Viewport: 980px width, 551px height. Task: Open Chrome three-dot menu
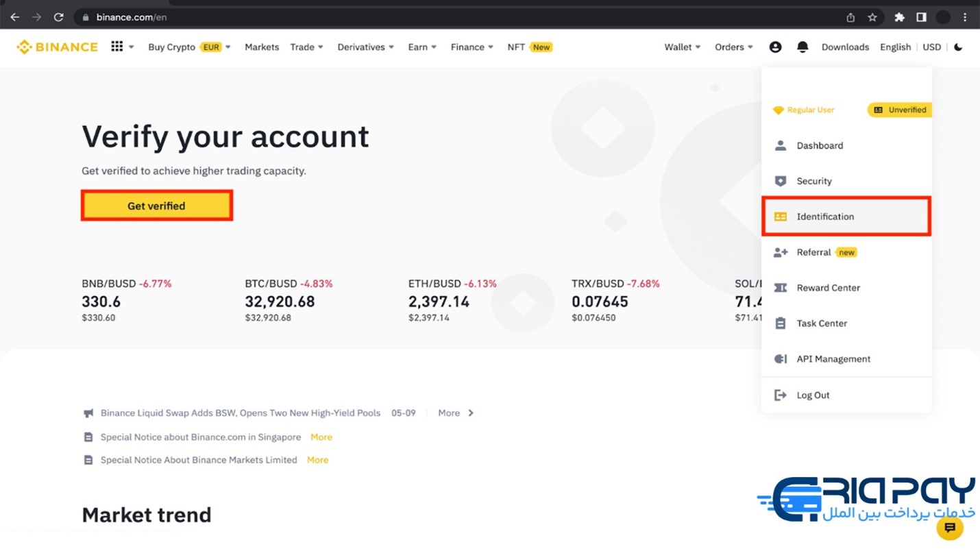[x=965, y=17]
